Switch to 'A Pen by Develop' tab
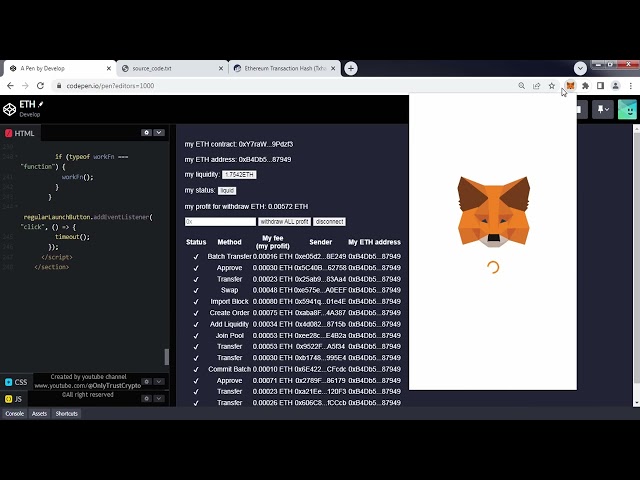This screenshot has height=480, width=640. click(x=58, y=68)
